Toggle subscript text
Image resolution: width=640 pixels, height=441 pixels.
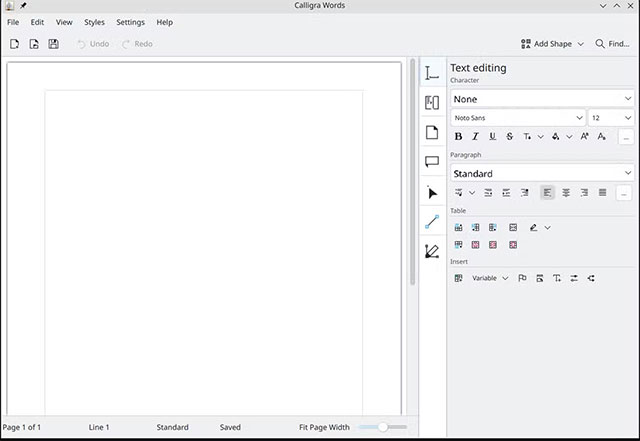[x=602, y=136]
